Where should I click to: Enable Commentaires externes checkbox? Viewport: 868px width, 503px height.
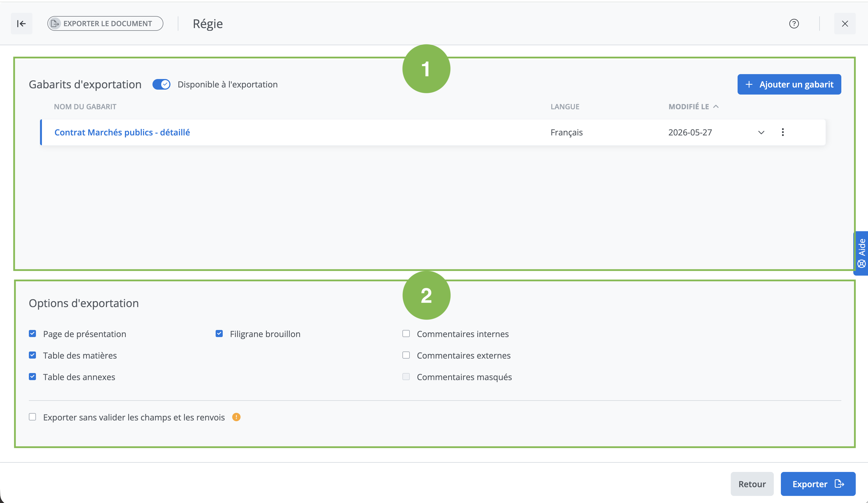tap(406, 355)
